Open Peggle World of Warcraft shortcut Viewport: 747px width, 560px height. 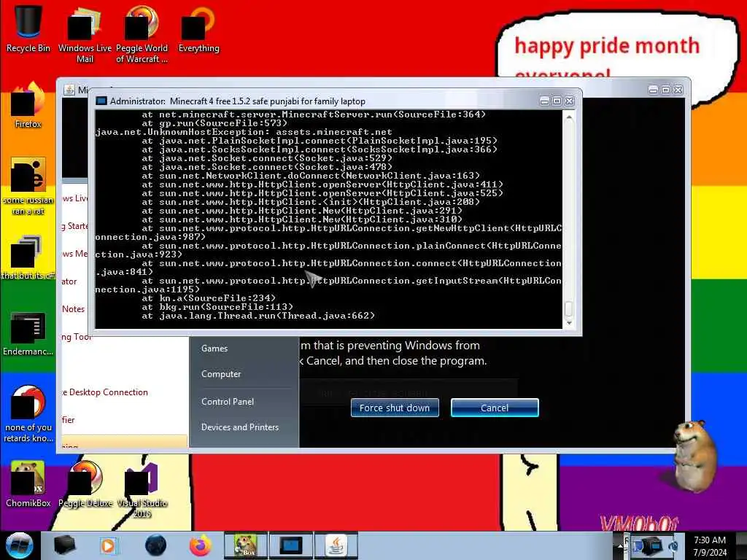[x=142, y=34]
